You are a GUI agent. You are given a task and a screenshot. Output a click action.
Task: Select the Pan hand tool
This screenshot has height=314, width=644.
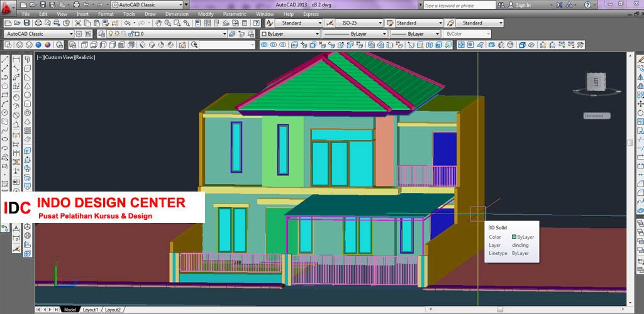(158, 23)
